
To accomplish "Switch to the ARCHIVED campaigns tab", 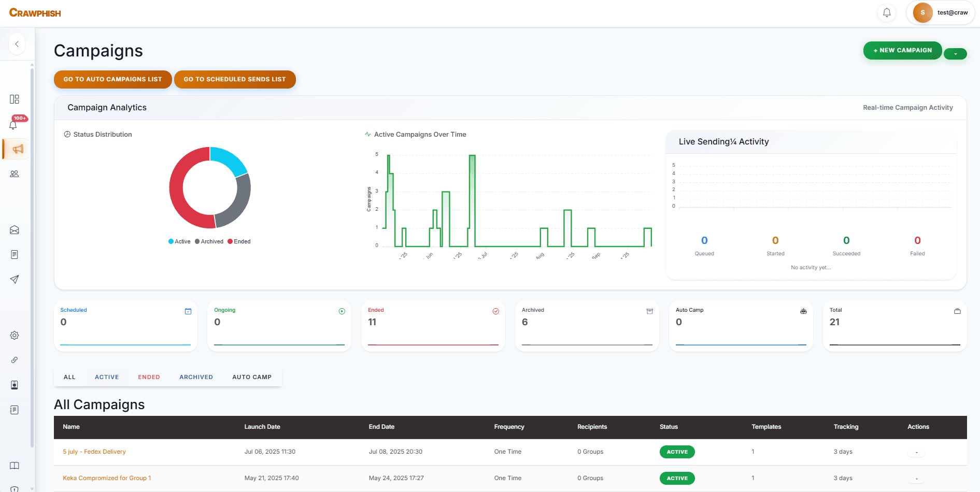I will (x=196, y=377).
